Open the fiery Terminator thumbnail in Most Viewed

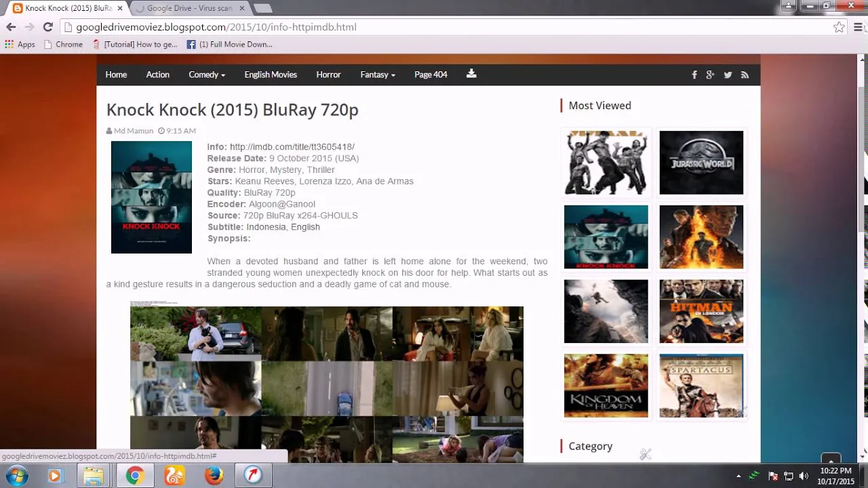(x=701, y=237)
